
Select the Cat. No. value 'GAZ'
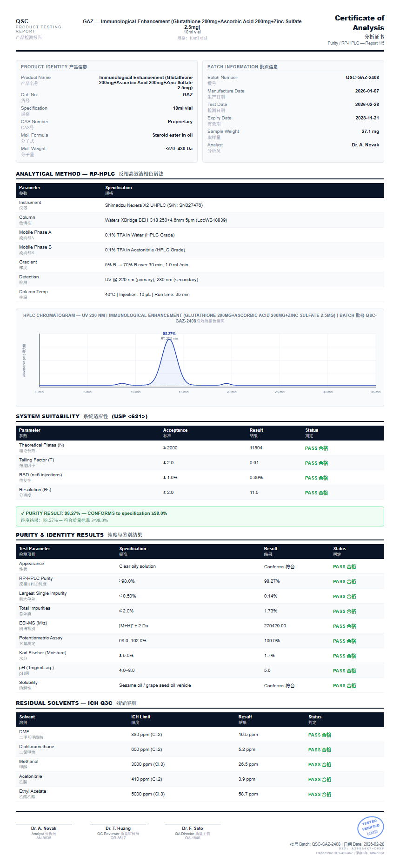click(187, 95)
